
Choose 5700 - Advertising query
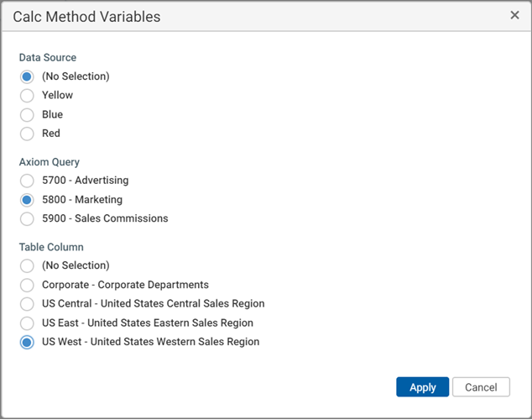[27, 181]
